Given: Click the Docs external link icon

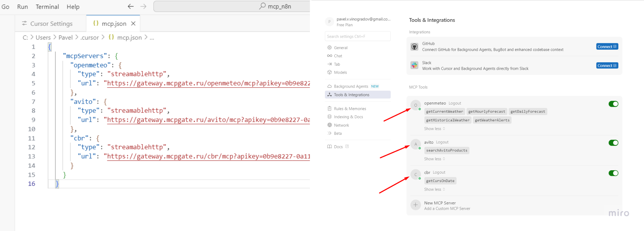Looking at the screenshot, I should click(x=347, y=146).
